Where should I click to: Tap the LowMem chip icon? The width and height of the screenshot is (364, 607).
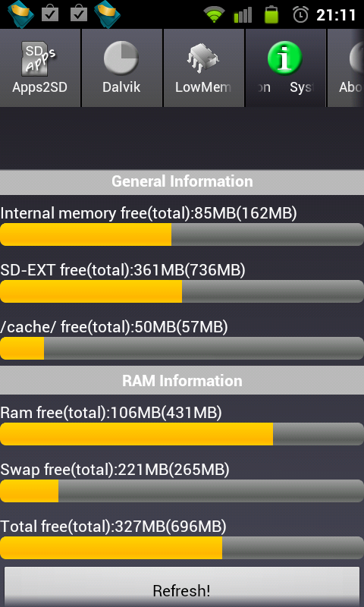202,58
